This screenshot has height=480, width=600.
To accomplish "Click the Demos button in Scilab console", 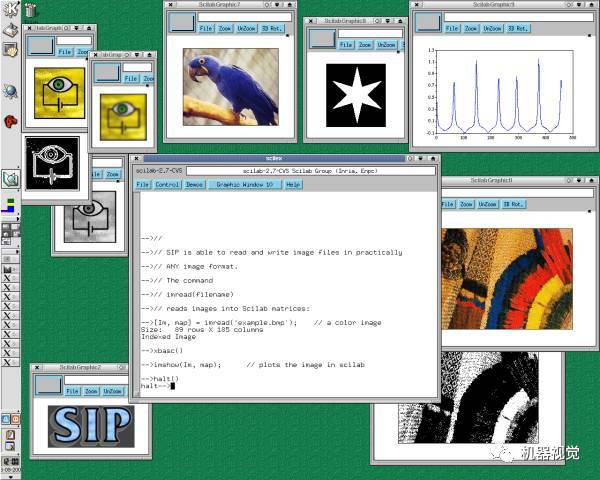I will [x=194, y=185].
